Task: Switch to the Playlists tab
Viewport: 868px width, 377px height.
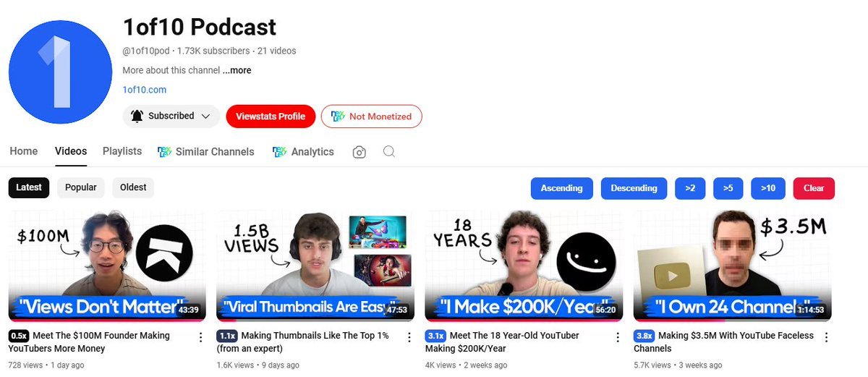Action: pyautogui.click(x=122, y=151)
